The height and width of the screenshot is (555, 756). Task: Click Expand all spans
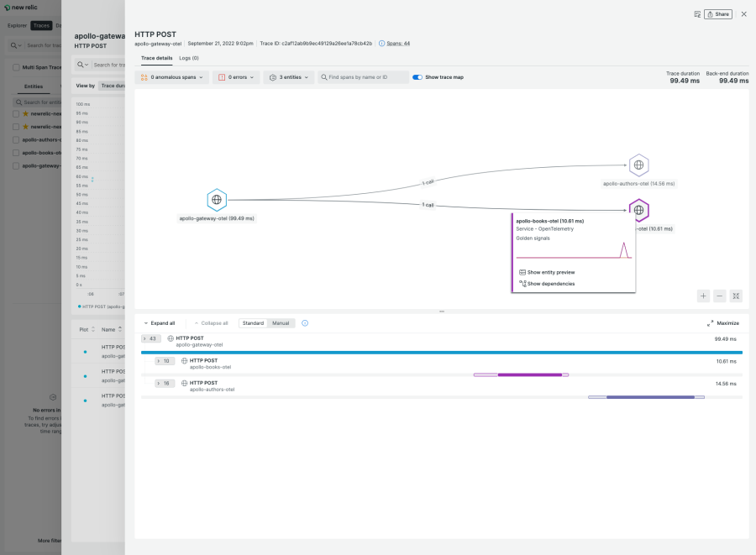[x=160, y=323]
